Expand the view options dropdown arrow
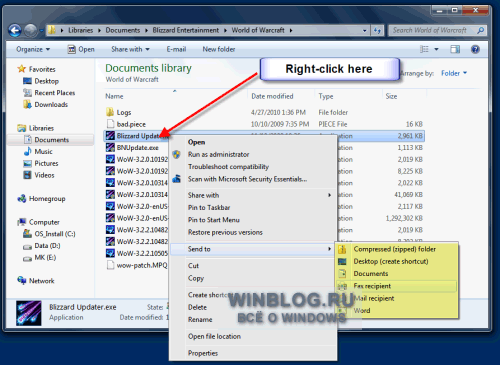The height and width of the screenshot is (365, 500). (x=436, y=49)
